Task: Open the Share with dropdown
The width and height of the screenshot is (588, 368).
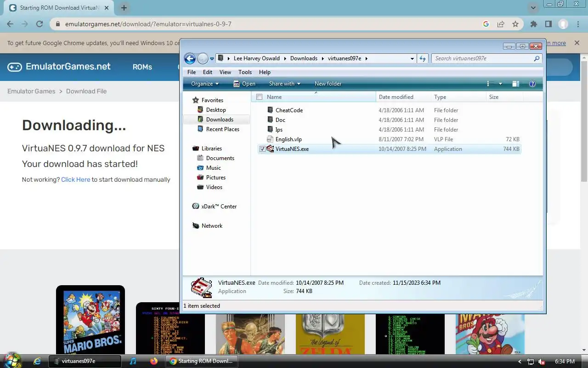Action: (x=284, y=84)
